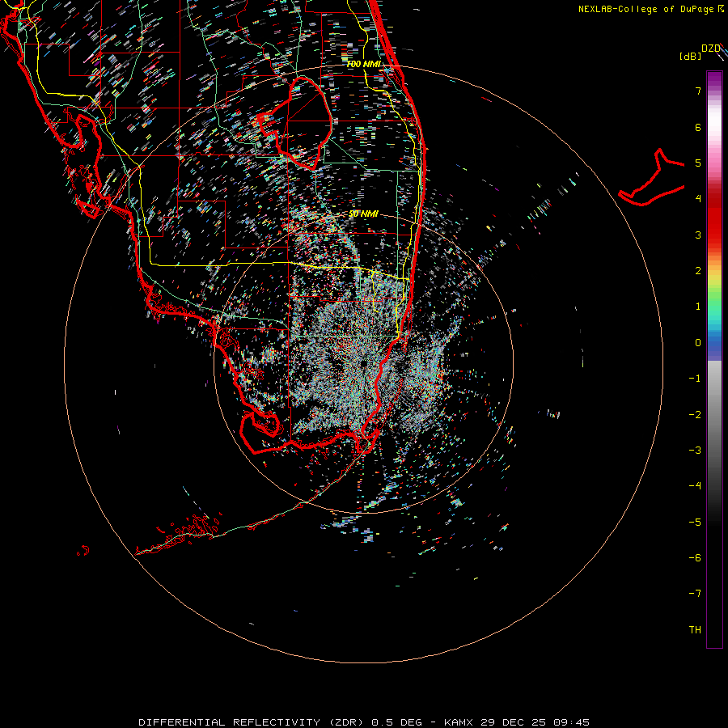The width and height of the screenshot is (728, 728).
Task: Click the KAMX station identifier
Action: [x=459, y=722]
